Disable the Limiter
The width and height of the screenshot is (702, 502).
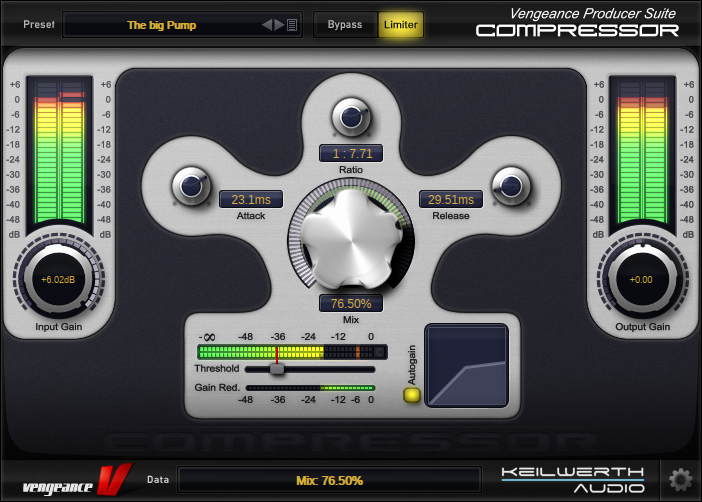tap(401, 25)
